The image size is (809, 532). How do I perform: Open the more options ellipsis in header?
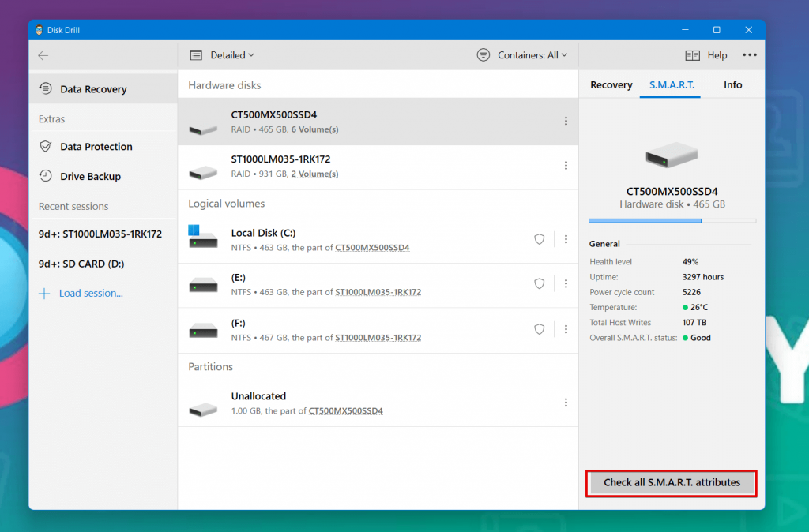tap(749, 55)
